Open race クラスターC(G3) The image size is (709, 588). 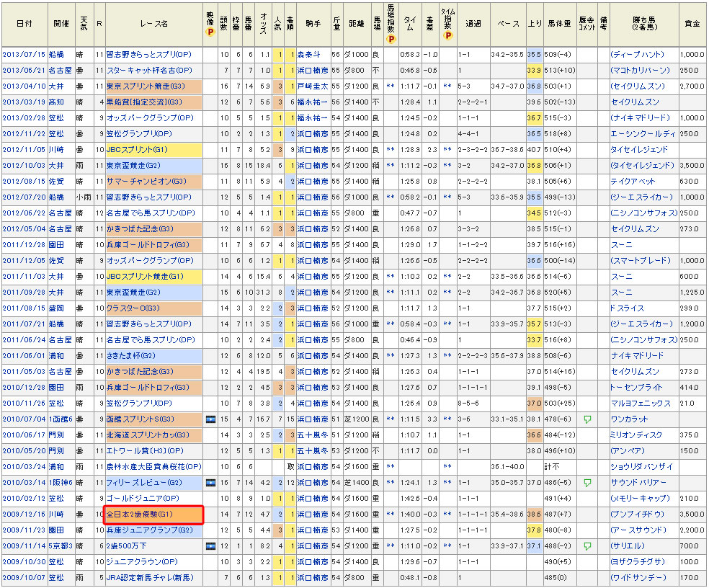click(x=133, y=308)
